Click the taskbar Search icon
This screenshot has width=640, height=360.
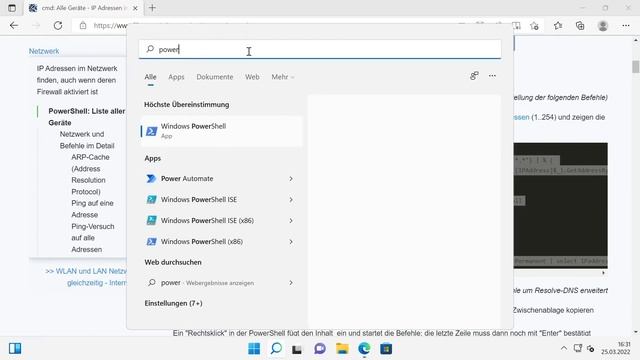point(276,349)
